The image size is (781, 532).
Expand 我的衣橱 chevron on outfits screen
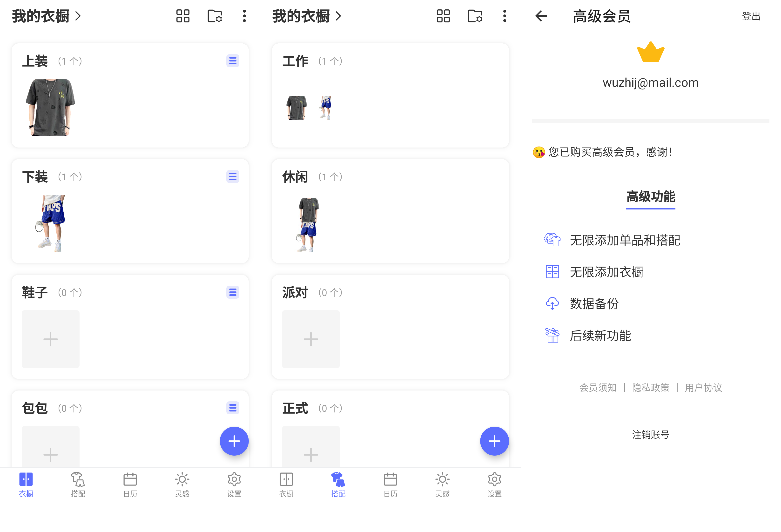pos(338,16)
